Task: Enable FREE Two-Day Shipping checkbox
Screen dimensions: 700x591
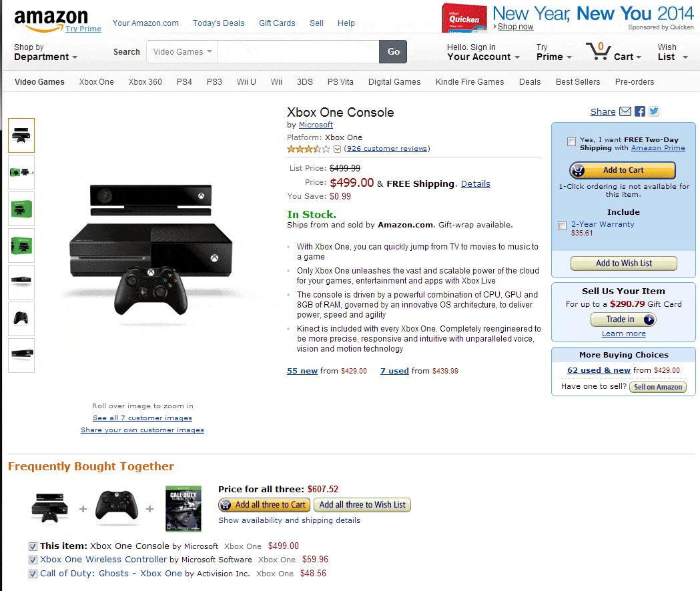Action: point(571,141)
